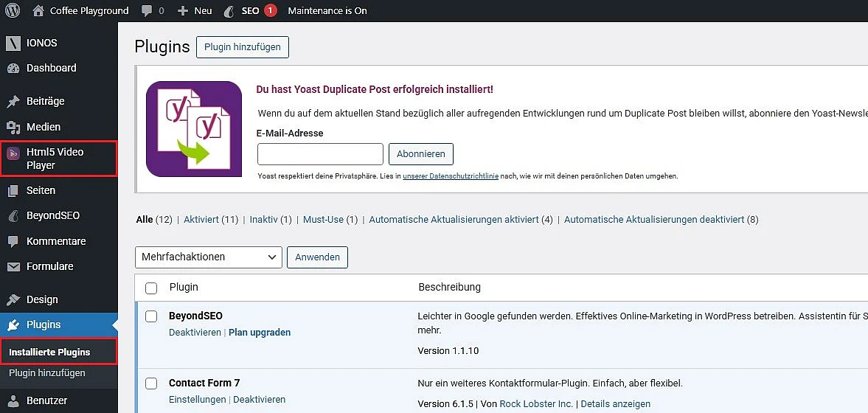
Task: Filter plugins by Must-Use (1)
Action: coord(330,219)
